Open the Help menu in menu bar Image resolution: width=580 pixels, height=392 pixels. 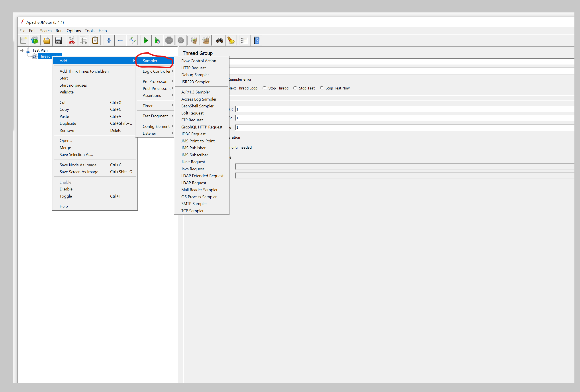pyautogui.click(x=103, y=31)
